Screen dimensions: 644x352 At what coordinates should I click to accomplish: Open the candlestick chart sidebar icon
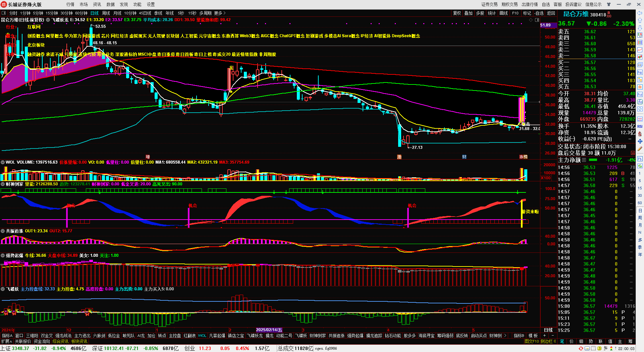click(640, 57)
